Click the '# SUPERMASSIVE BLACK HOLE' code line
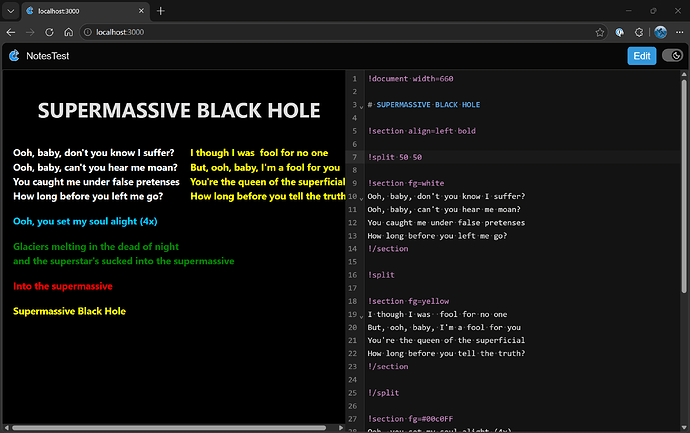Screen dimensions: 690x433 coord(424,105)
